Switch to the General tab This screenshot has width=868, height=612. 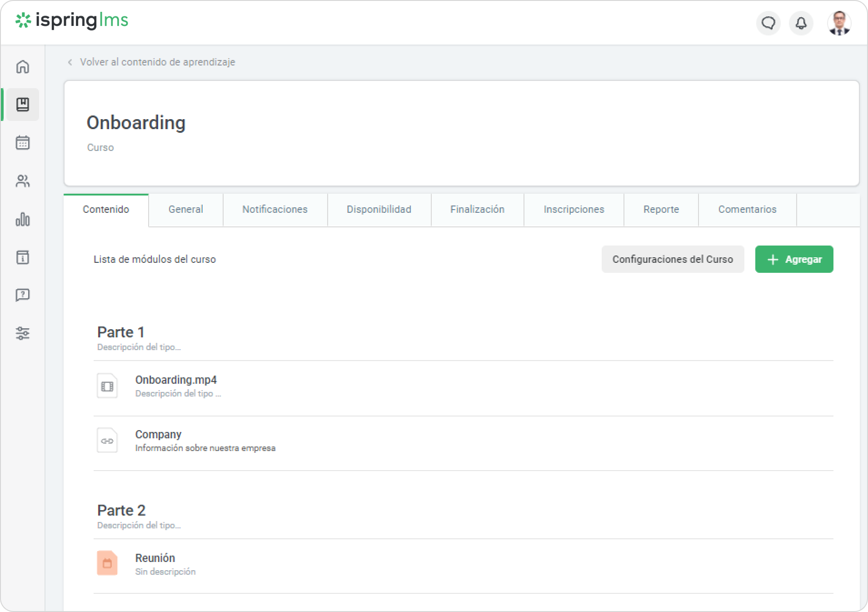[185, 210]
